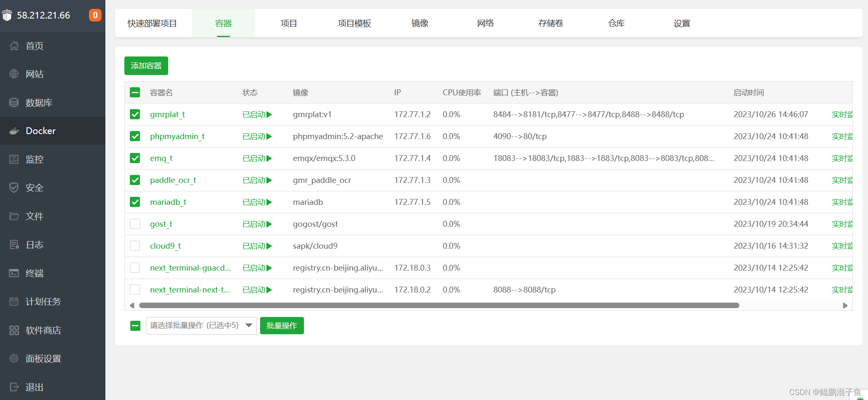Screen dimensions: 868x400
Task: Click the 退出 logout icon
Action: point(14,387)
